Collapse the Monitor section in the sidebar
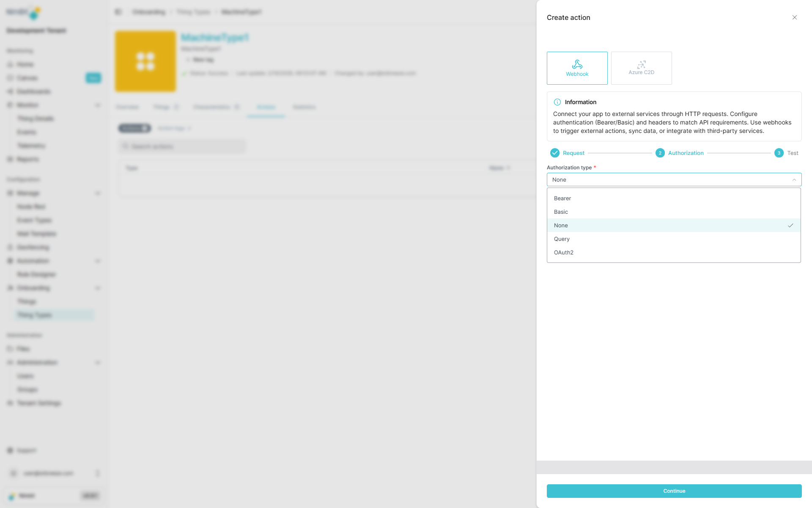Screen dimensions: 812x508 coord(98,105)
